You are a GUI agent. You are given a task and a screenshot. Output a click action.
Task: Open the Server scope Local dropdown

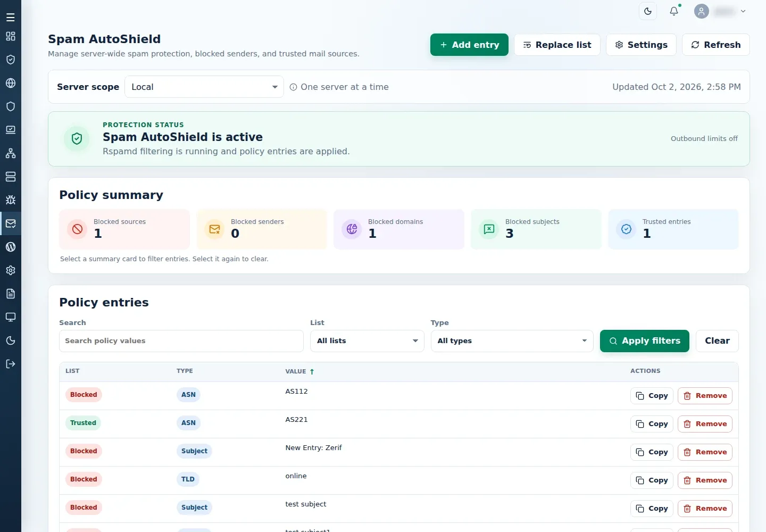(x=204, y=87)
